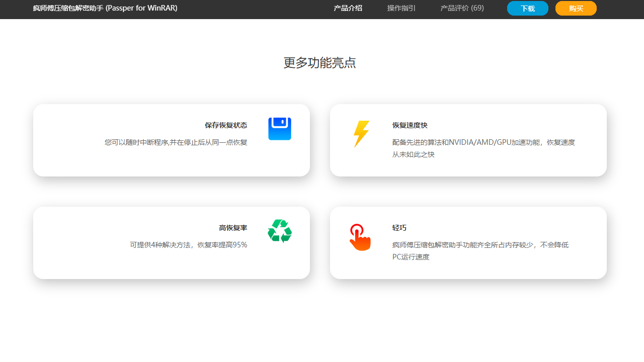Click the green recycle recovery rate icon
644x362 pixels.
click(279, 231)
